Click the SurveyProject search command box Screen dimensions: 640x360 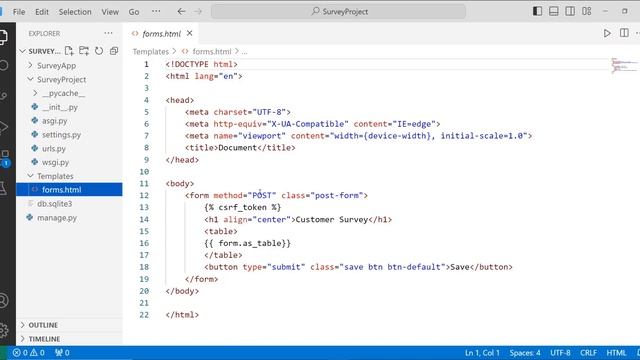tap(338, 11)
